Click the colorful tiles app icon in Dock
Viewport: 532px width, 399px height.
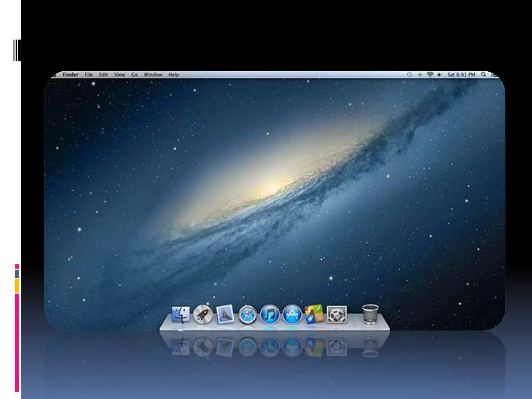[314, 314]
